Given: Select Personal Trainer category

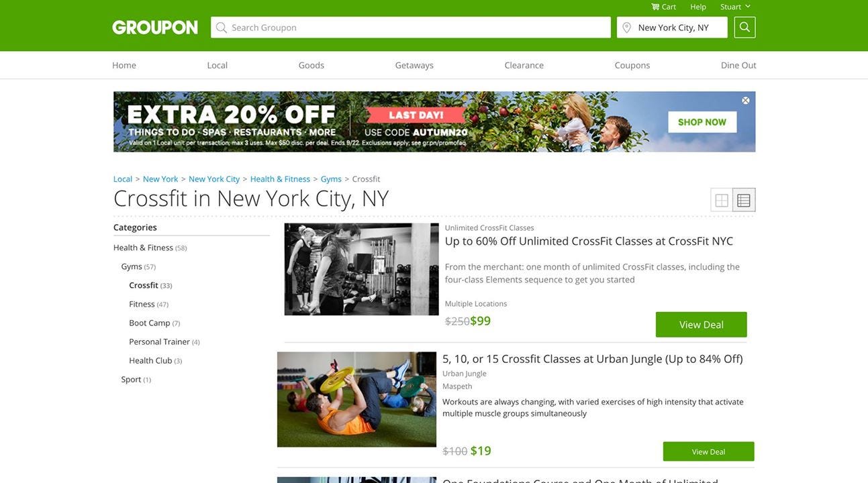Looking at the screenshot, I should [x=160, y=341].
